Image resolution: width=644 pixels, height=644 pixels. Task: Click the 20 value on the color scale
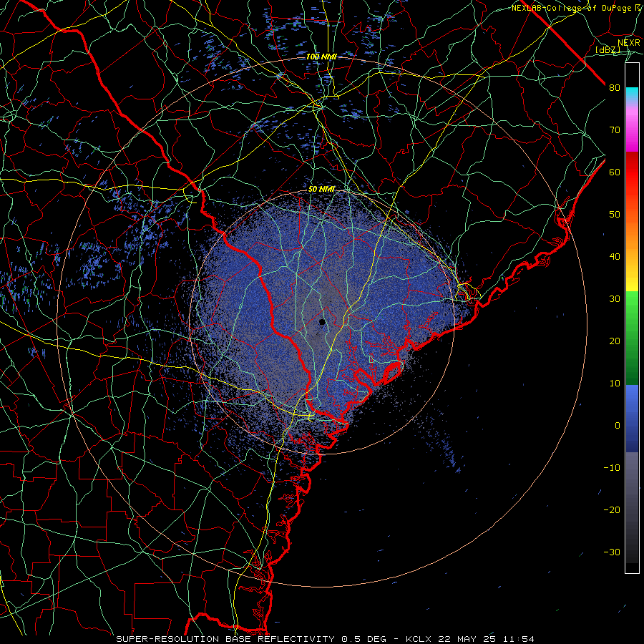[615, 341]
